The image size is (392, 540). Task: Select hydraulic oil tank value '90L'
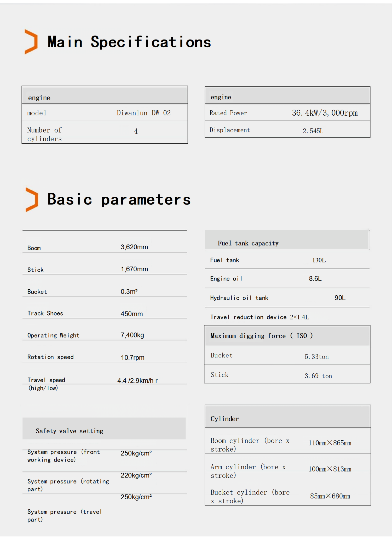pyautogui.click(x=340, y=298)
